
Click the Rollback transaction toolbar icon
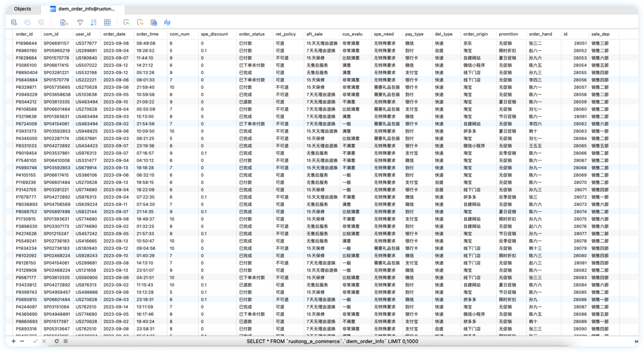pos(41,22)
